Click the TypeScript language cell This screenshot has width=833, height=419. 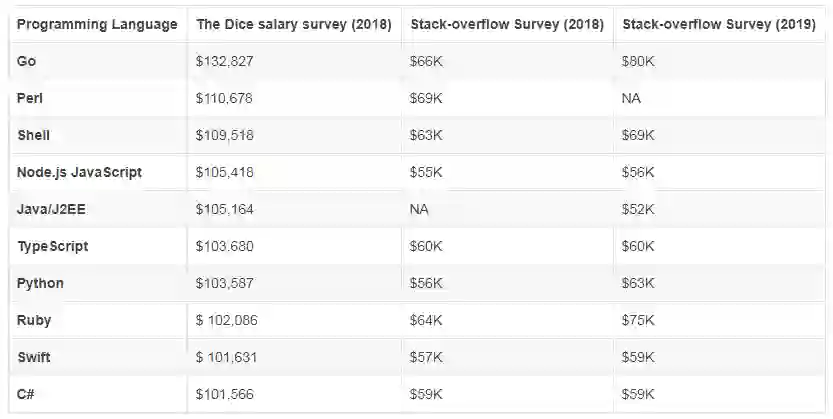pyautogui.click(x=52, y=246)
